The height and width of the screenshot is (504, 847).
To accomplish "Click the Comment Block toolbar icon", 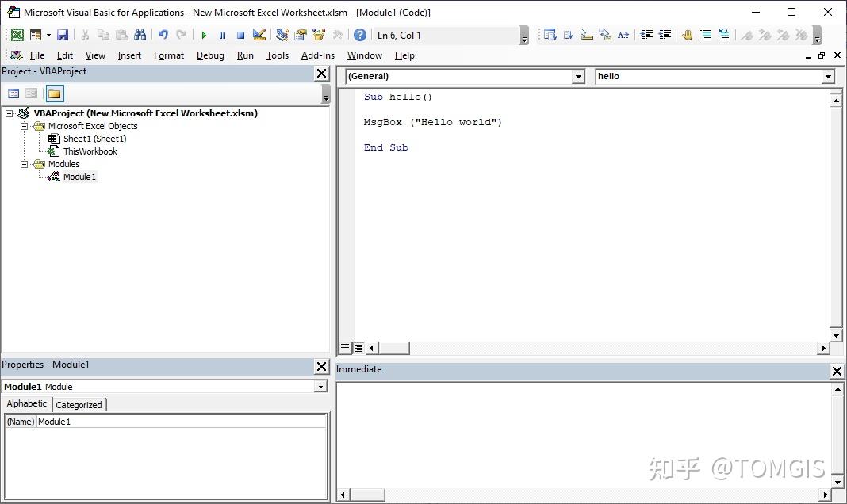I will (705, 35).
